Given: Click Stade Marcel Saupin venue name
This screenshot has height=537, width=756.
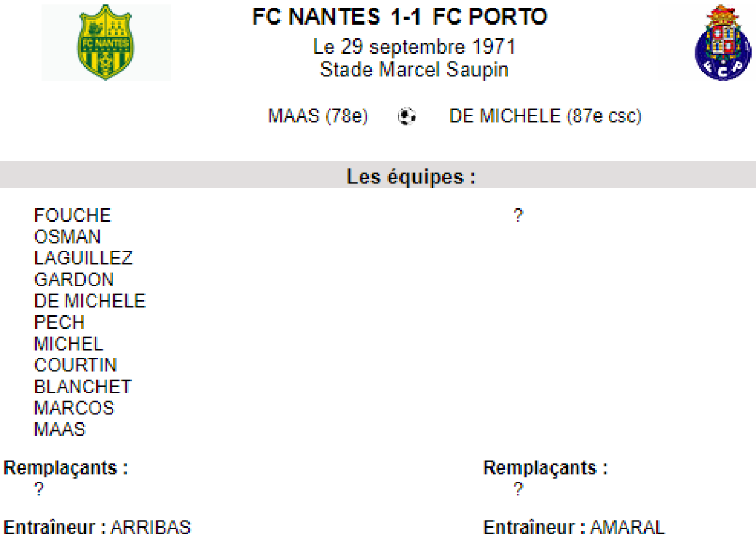Looking at the screenshot, I should (414, 69).
